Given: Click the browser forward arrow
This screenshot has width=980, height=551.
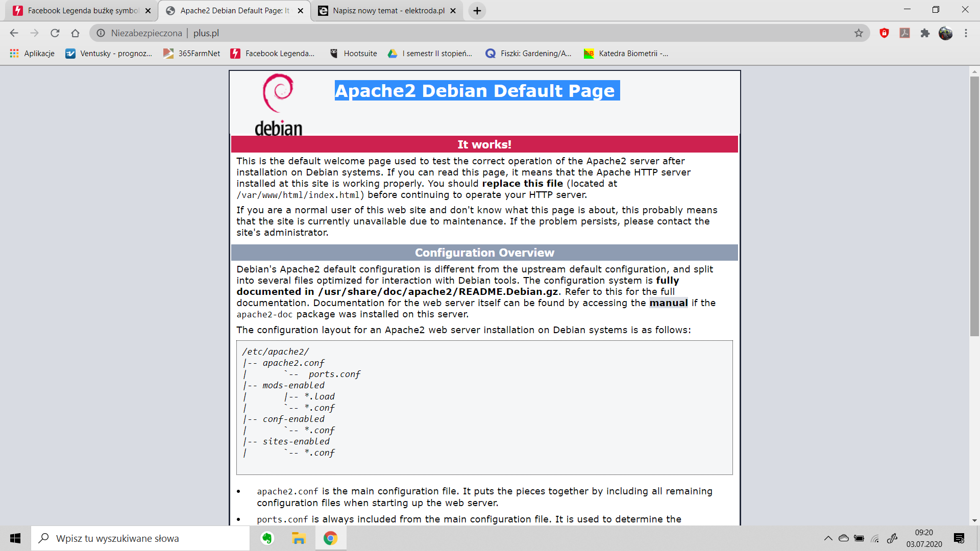Looking at the screenshot, I should click(34, 33).
